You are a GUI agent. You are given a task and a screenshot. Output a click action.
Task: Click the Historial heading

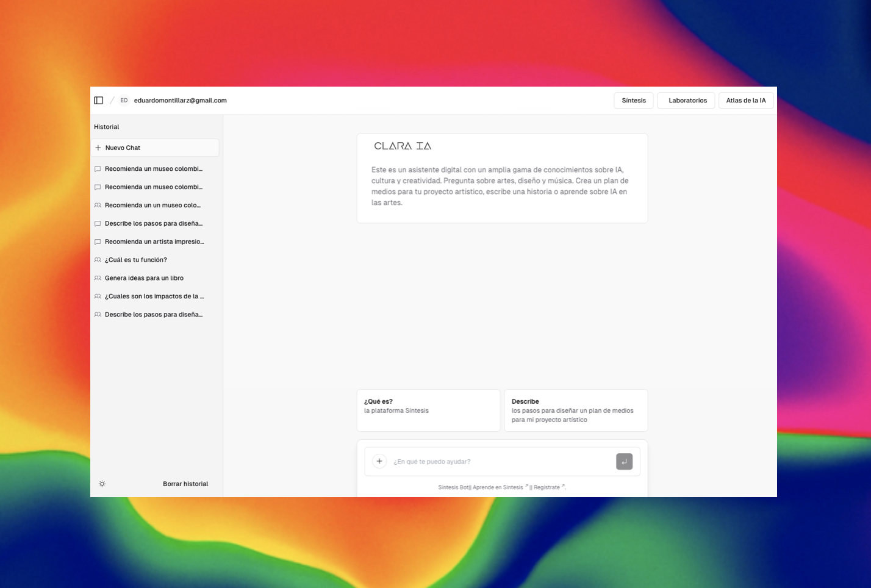107,127
